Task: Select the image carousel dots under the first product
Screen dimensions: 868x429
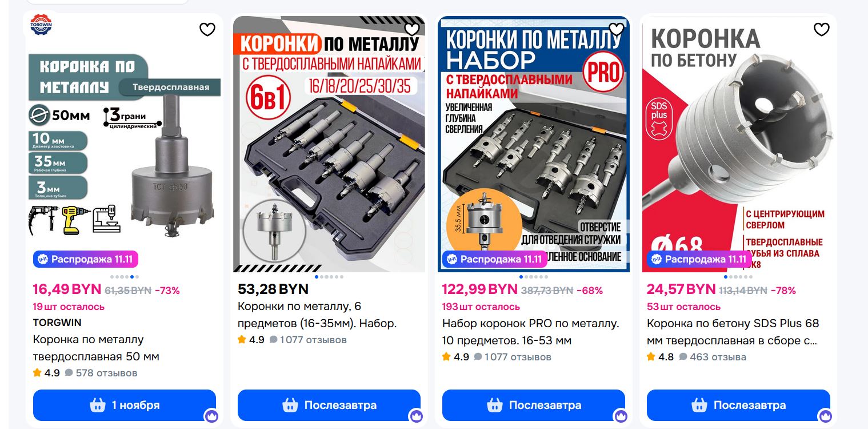Action: click(x=125, y=277)
